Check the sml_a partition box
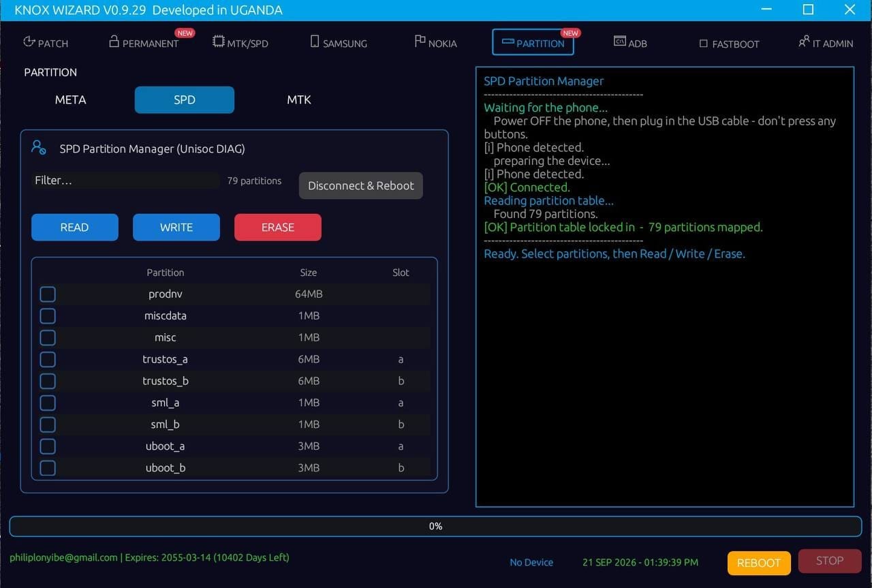Screen dimensions: 872x588 [48, 403]
